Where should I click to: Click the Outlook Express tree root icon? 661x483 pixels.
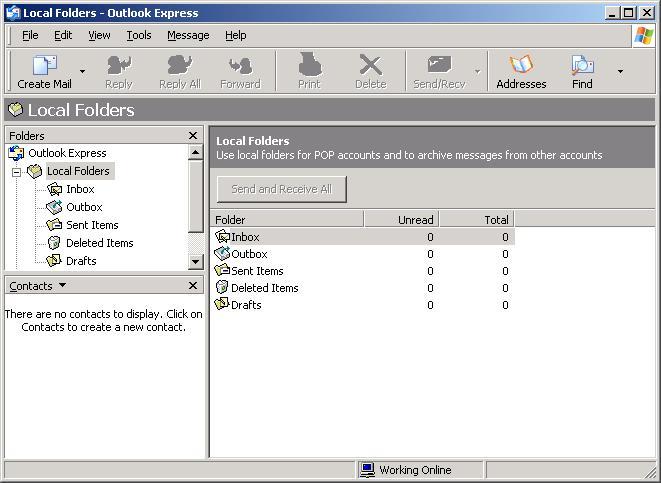[16, 153]
